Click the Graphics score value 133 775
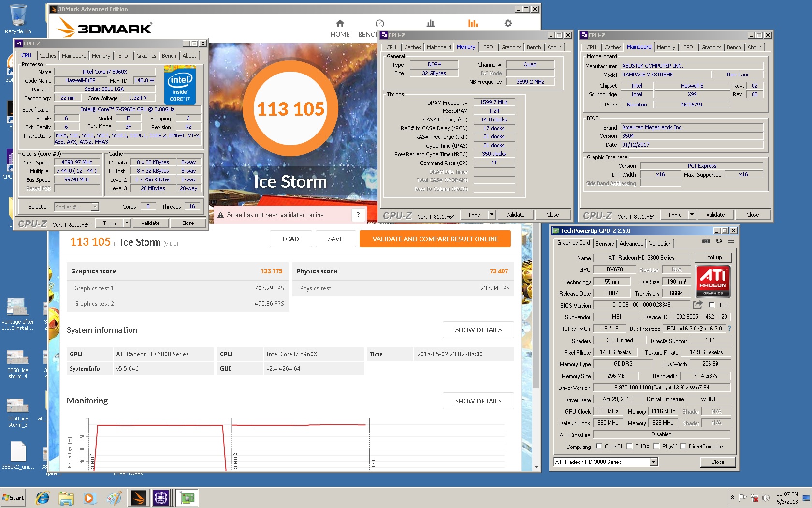The image size is (812, 508). point(271,271)
